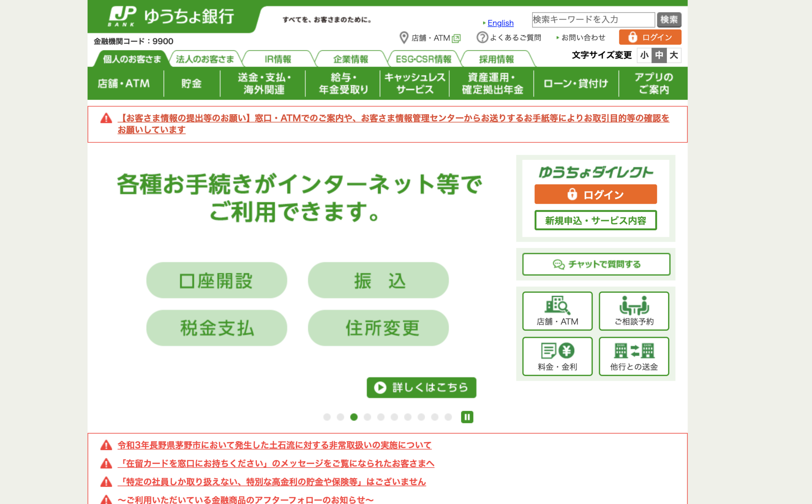Pause the homepage carousel slideshow
812x504 pixels.
[467, 417]
